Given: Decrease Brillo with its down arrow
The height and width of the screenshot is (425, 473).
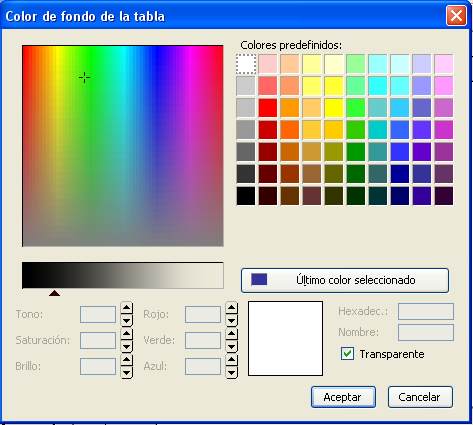Looking at the screenshot, I should coord(126,373).
